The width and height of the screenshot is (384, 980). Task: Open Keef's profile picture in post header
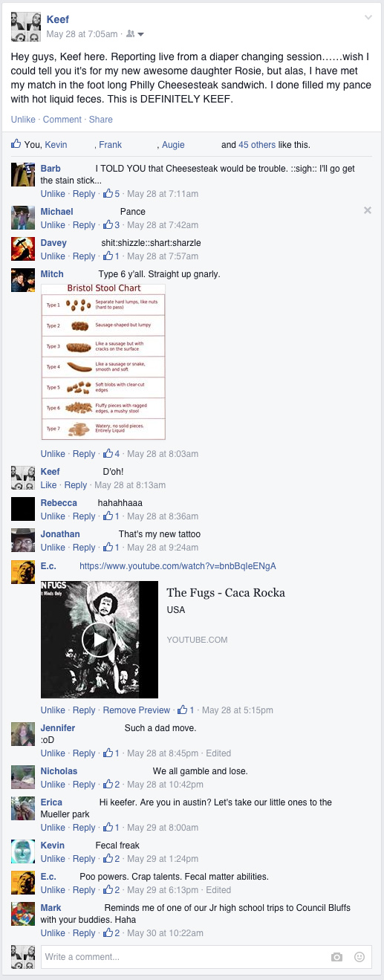coord(26,27)
